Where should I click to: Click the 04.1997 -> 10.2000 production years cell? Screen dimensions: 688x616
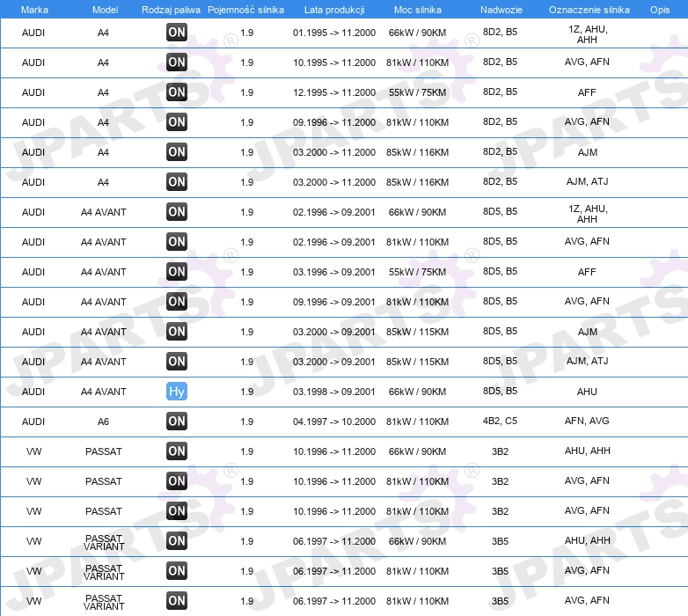point(334,422)
